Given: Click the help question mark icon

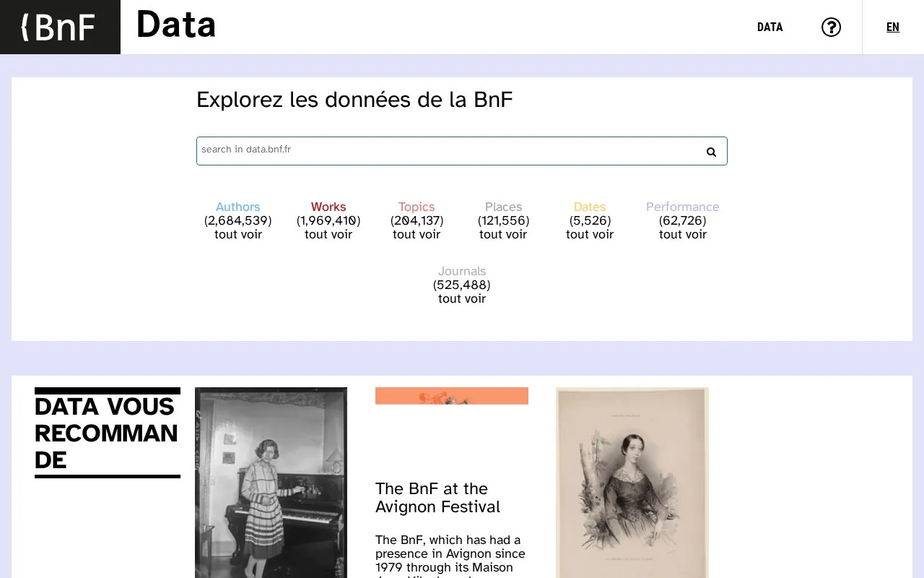Looking at the screenshot, I should coord(831,27).
